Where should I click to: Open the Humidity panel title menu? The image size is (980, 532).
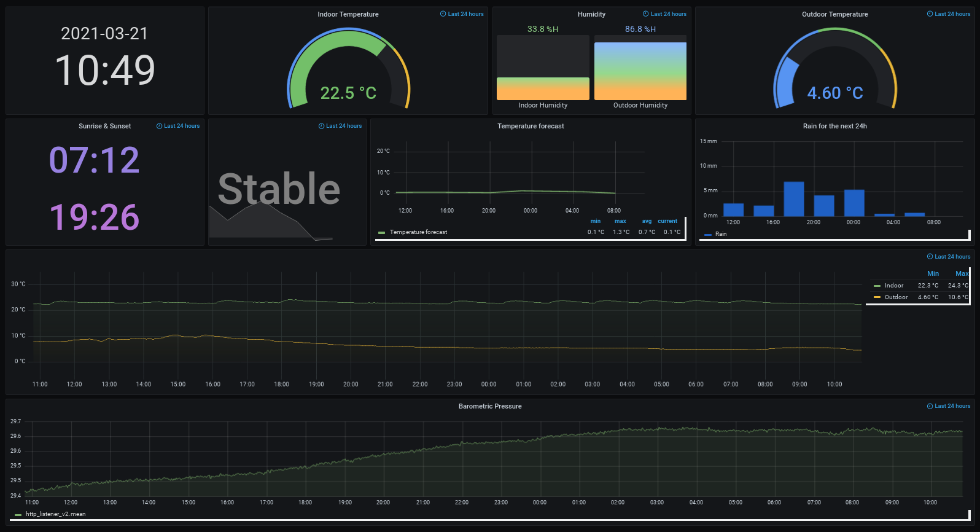coord(591,14)
